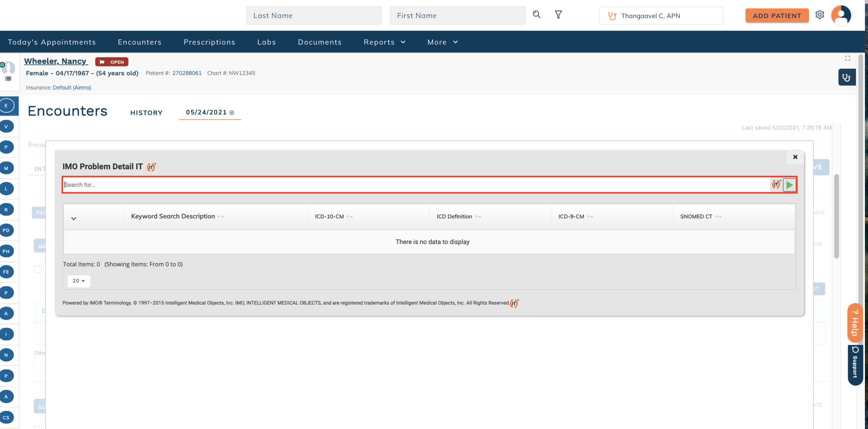Select the CS sidebar circle
The height and width of the screenshot is (429, 868).
pos(7,418)
